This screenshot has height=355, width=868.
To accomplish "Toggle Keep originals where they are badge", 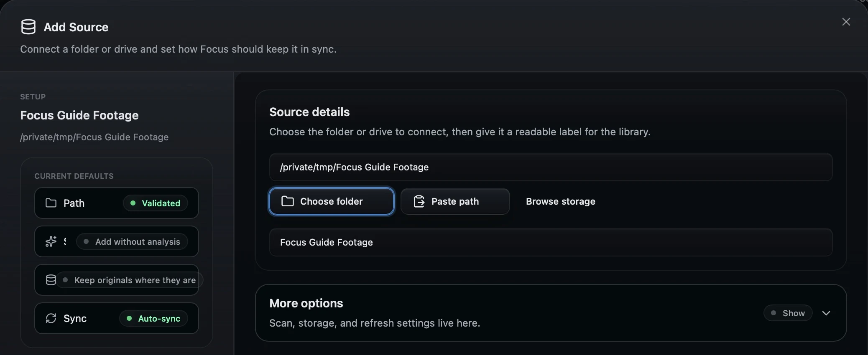I will tap(130, 280).
